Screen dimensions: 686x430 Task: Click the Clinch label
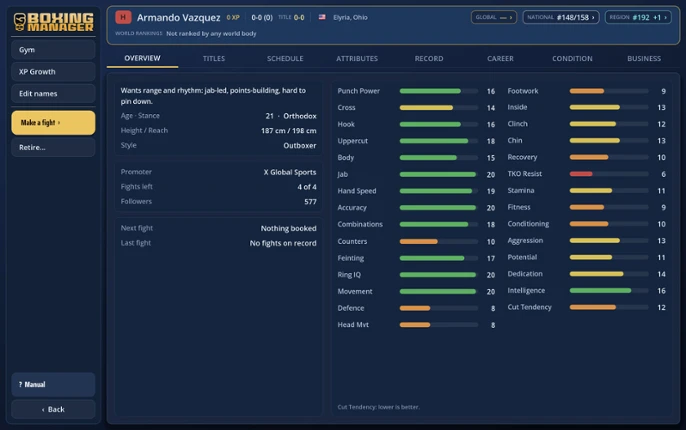518,124
